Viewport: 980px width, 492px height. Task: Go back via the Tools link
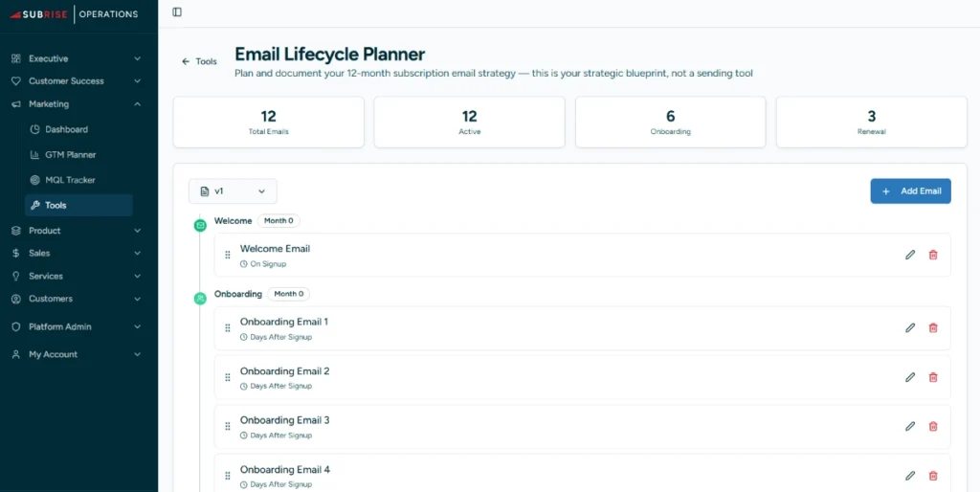[x=199, y=61]
